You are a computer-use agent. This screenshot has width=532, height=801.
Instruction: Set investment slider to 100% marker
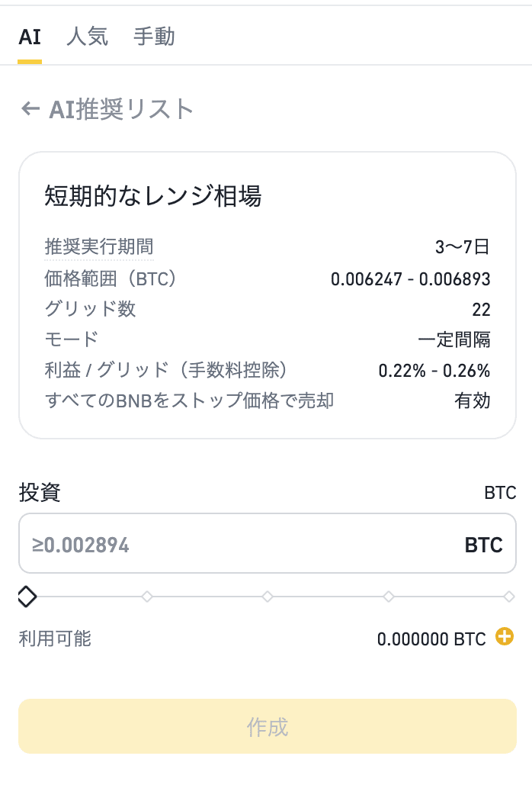[508, 596]
